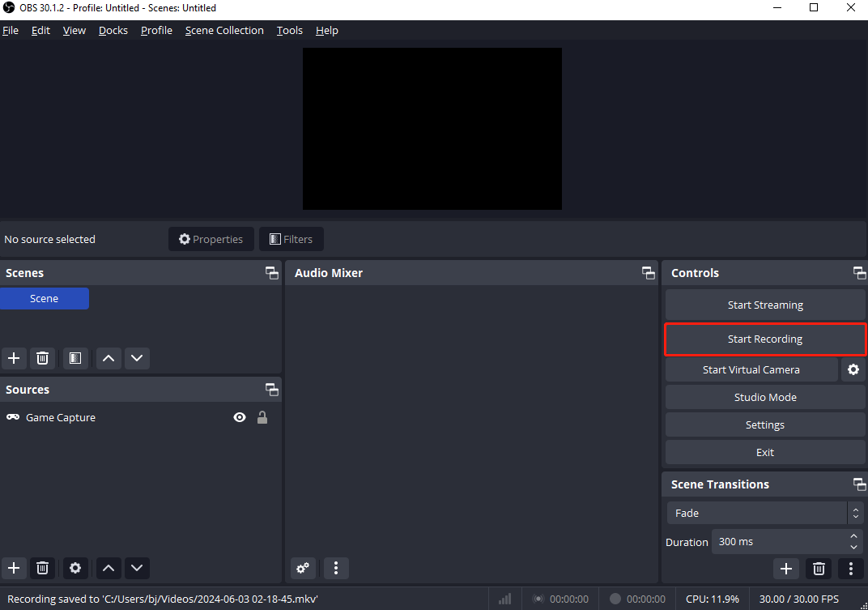Open the Scene Collection menu

point(224,30)
